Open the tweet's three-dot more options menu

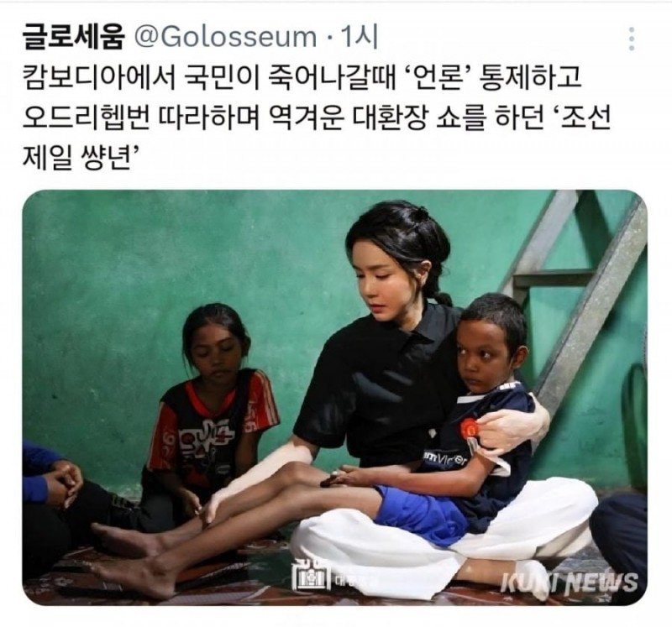tap(632, 39)
